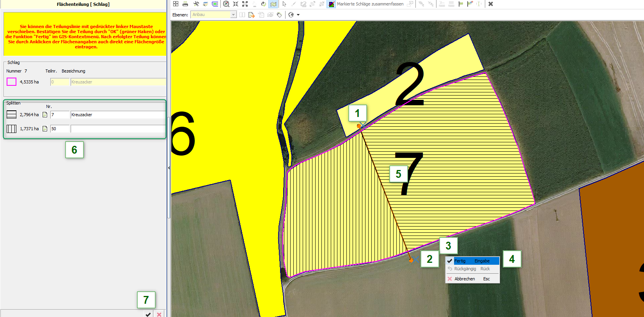Confirm the split with the bottom checkmark button

pos(148,314)
